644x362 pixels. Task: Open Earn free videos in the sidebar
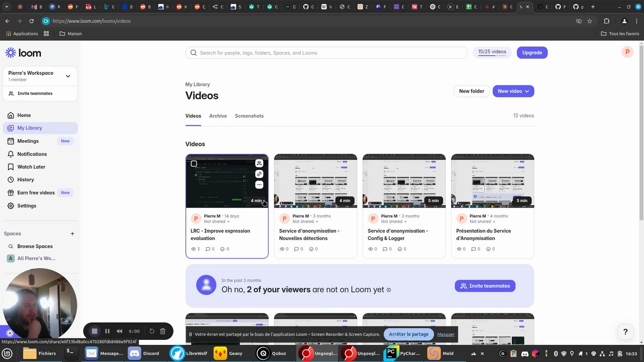click(x=40, y=193)
